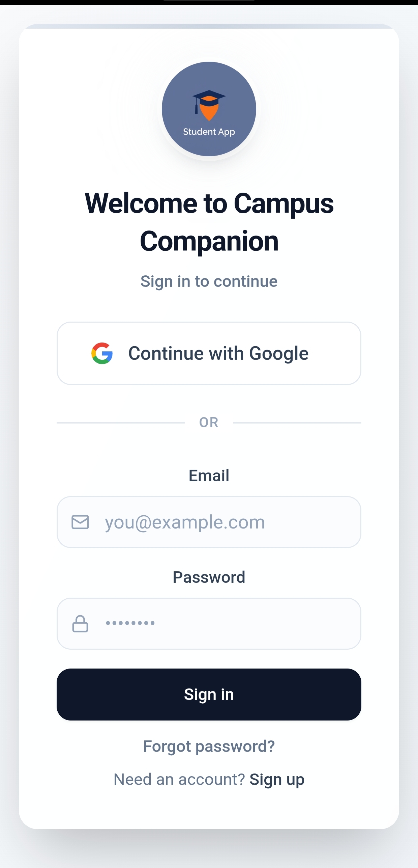Click the Google G logo icon

pyautogui.click(x=102, y=353)
